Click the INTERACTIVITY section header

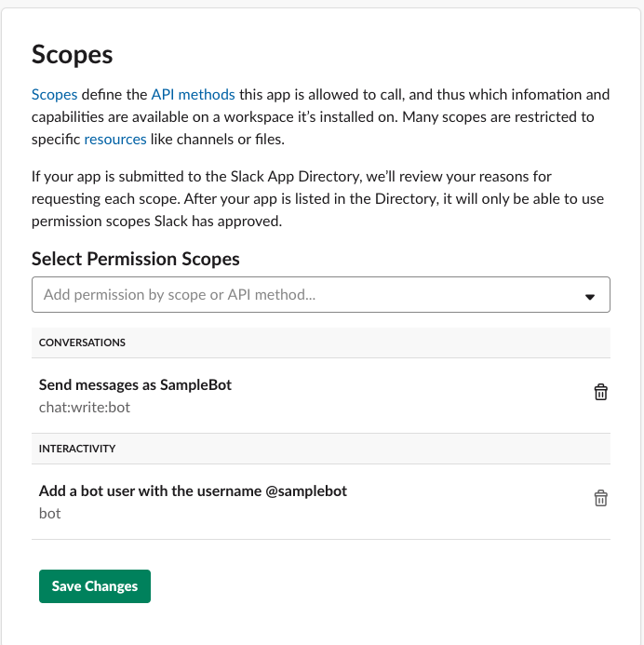tap(77, 449)
